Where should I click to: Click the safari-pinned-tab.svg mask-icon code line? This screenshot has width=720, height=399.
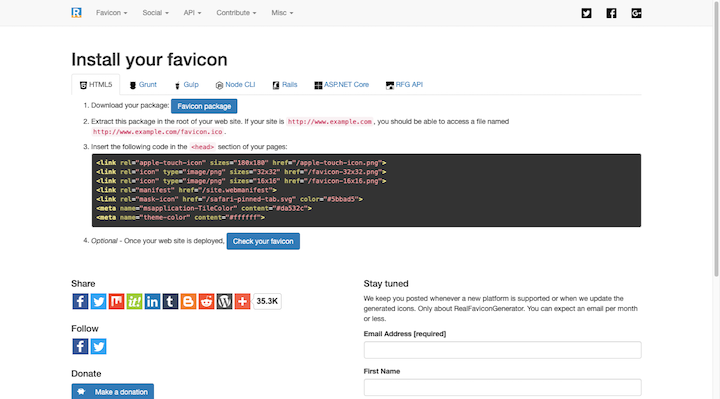click(230, 199)
